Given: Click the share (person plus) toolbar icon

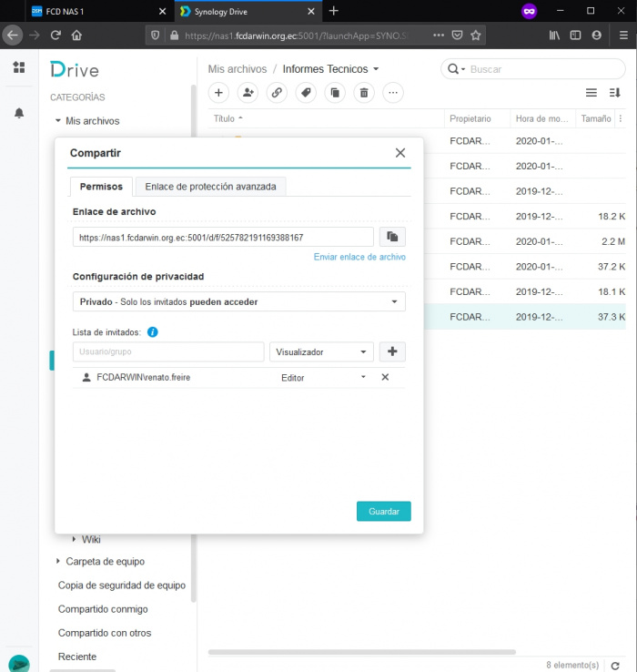Looking at the screenshot, I should point(248,93).
